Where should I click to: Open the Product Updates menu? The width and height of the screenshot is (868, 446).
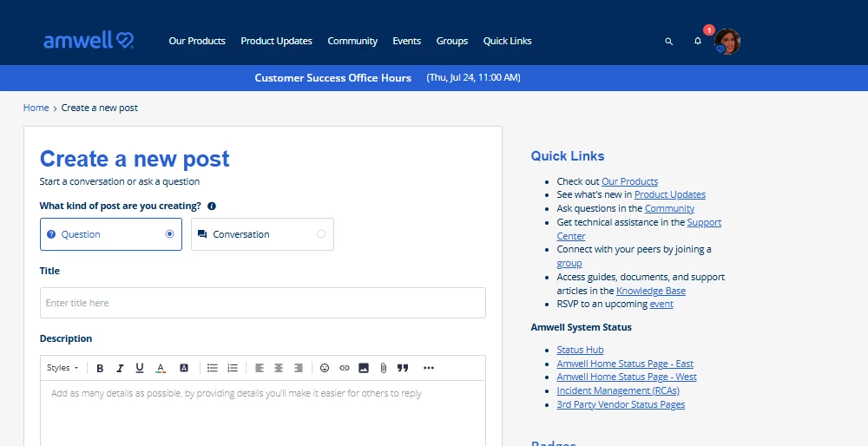(276, 41)
